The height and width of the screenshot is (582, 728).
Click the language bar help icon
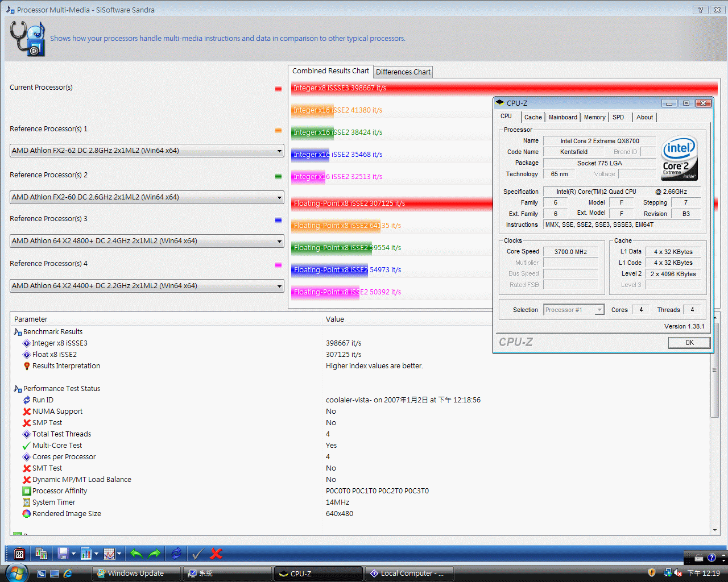pos(712,558)
